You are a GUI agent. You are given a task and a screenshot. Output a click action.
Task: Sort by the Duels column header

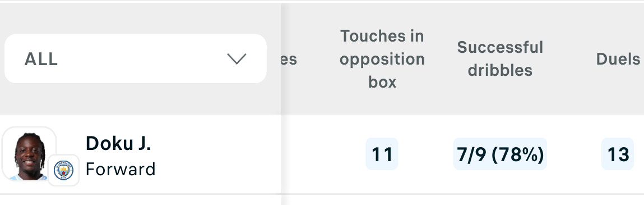click(618, 60)
